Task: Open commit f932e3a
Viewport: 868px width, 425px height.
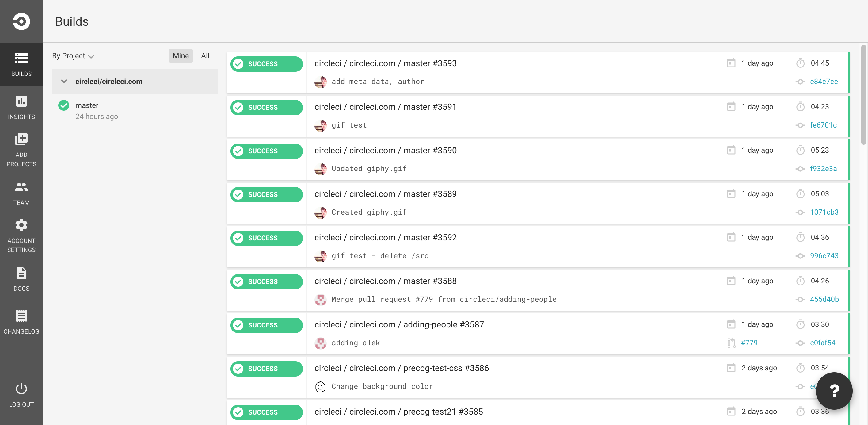Action: (x=823, y=169)
